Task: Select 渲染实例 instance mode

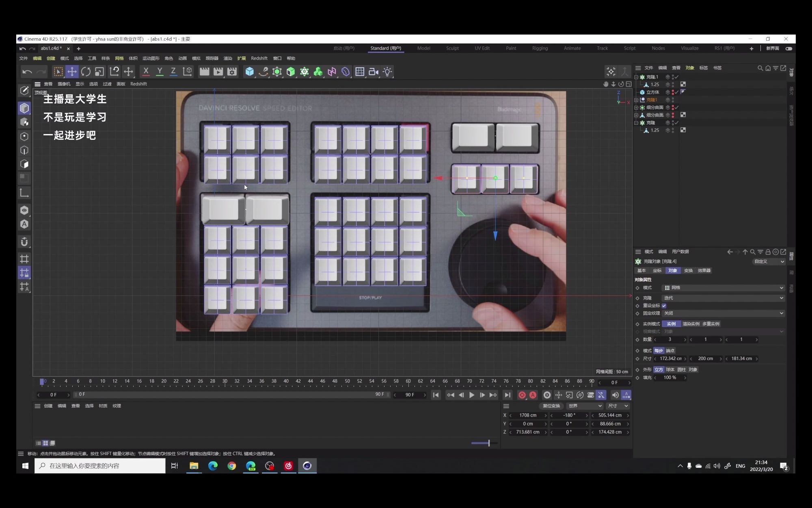Action: point(691,324)
